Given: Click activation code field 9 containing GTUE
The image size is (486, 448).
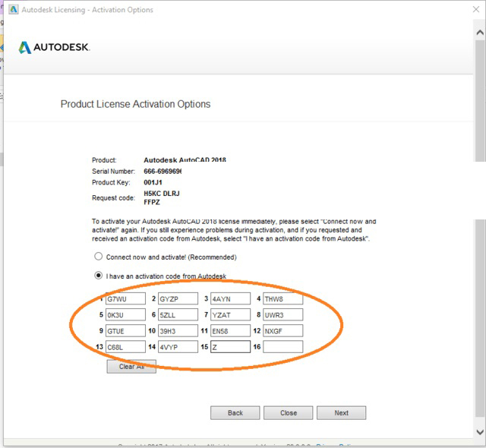Looking at the screenshot, I should (125, 331).
